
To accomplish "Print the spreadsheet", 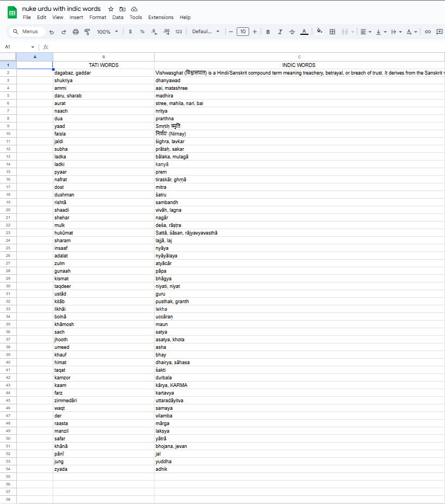I will (76, 32).
